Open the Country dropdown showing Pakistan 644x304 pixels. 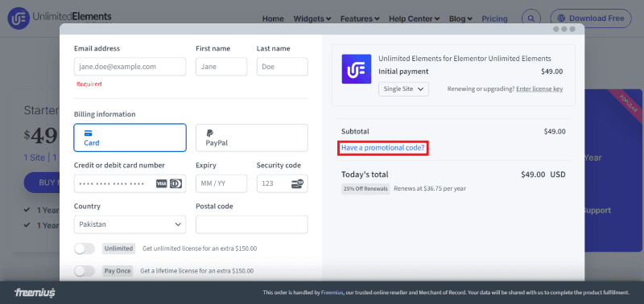pos(130,224)
